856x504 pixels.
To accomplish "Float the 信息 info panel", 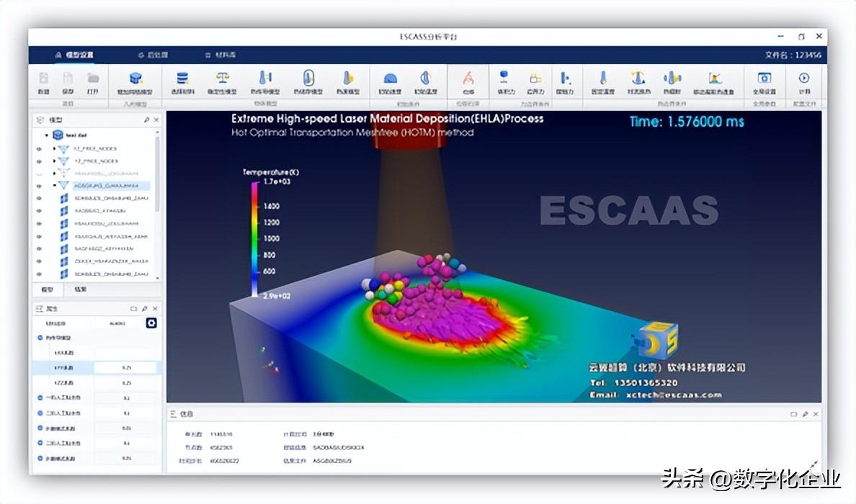I will pos(793,414).
